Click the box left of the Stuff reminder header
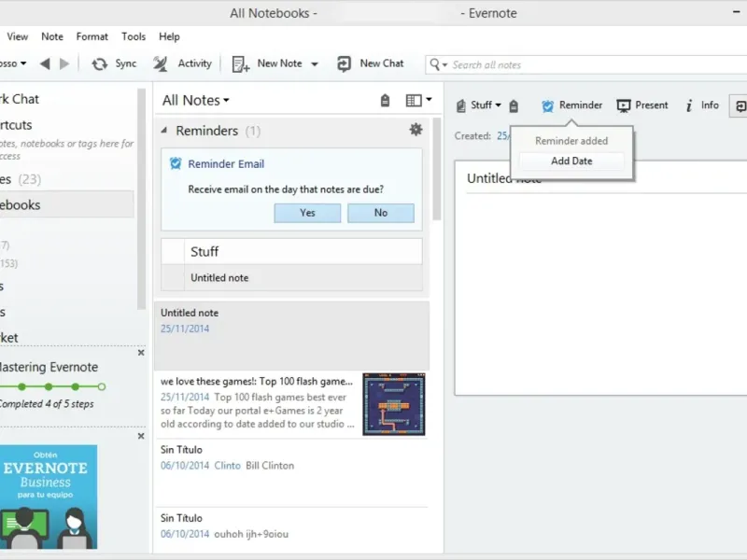The image size is (747, 560). coord(173,251)
